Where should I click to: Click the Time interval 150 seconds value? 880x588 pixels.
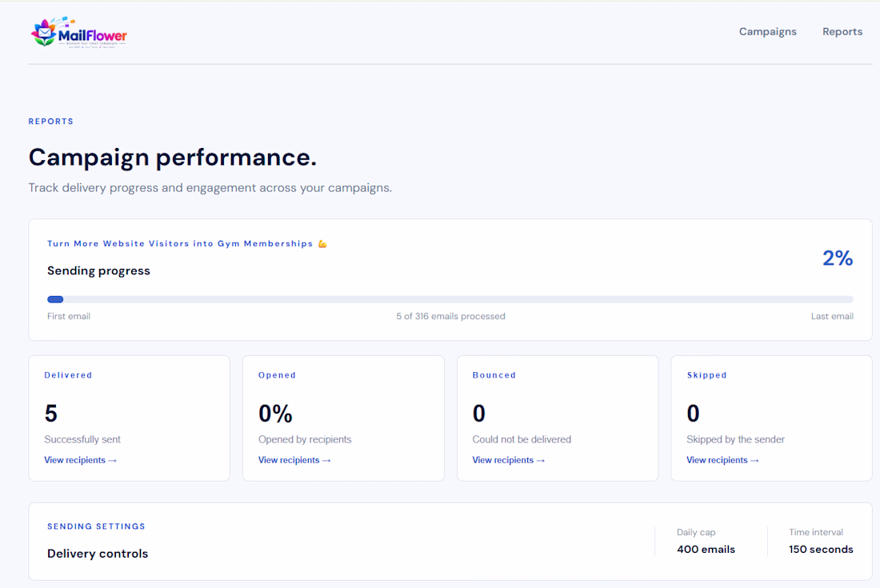(821, 550)
